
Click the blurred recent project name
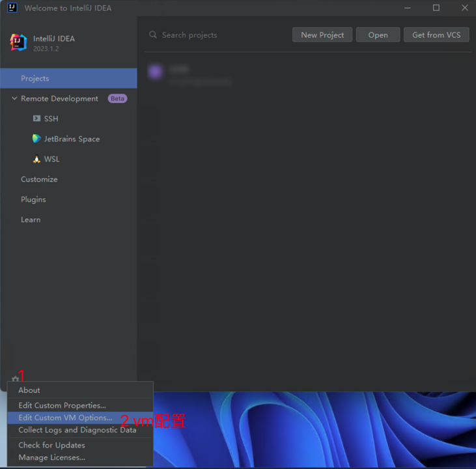click(x=180, y=69)
